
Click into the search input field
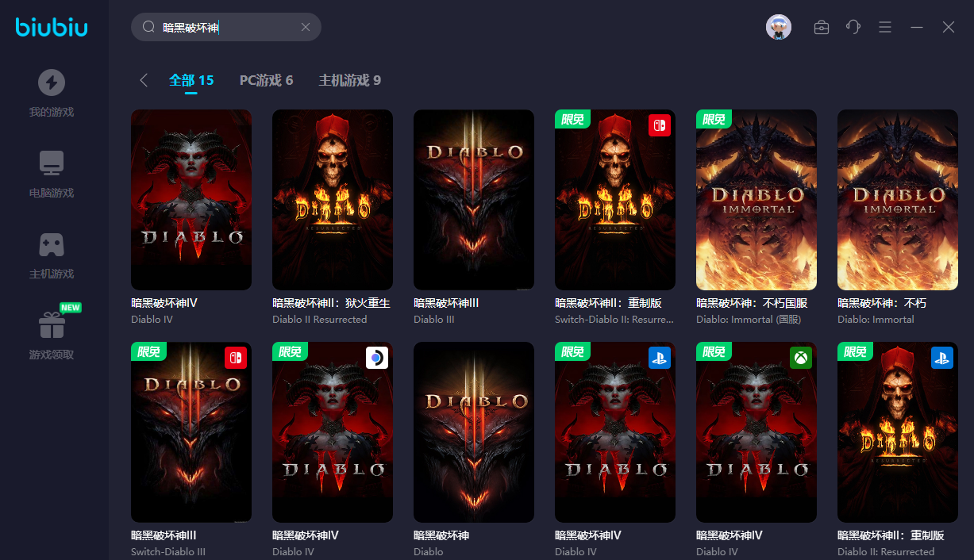click(226, 27)
